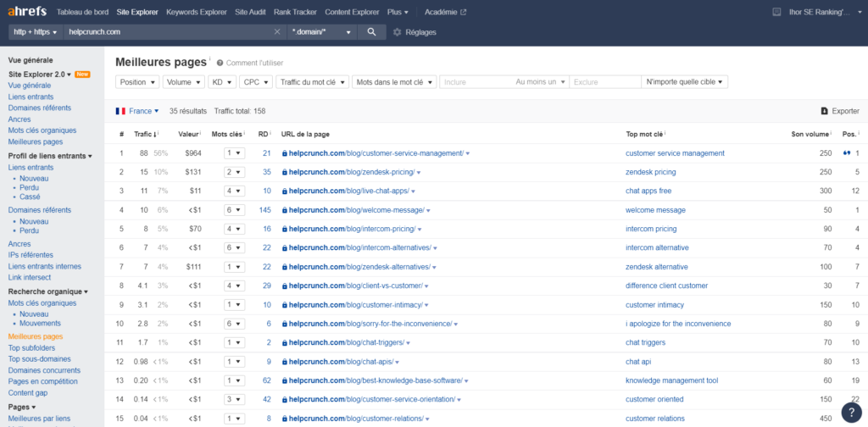Click RD value 145 for welcome-message
The image size is (868, 427).
click(265, 209)
